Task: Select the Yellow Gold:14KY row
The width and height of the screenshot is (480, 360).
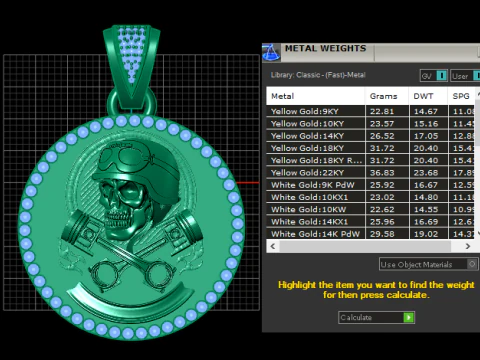Action: point(371,136)
